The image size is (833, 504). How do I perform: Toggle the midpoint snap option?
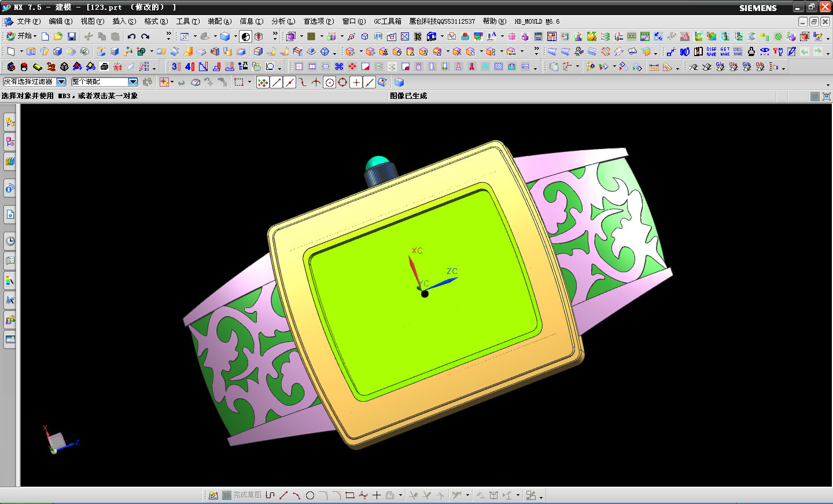pyautogui.click(x=290, y=83)
